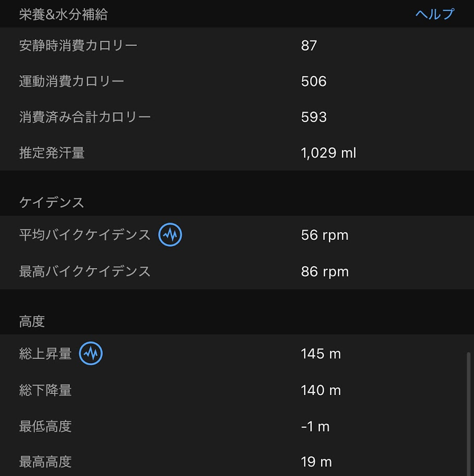Click the vertical scrollbar on right edge

click(468, 413)
